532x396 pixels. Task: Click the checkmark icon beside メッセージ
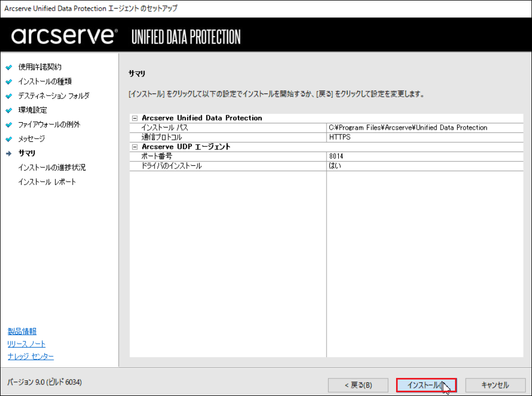tap(8, 139)
